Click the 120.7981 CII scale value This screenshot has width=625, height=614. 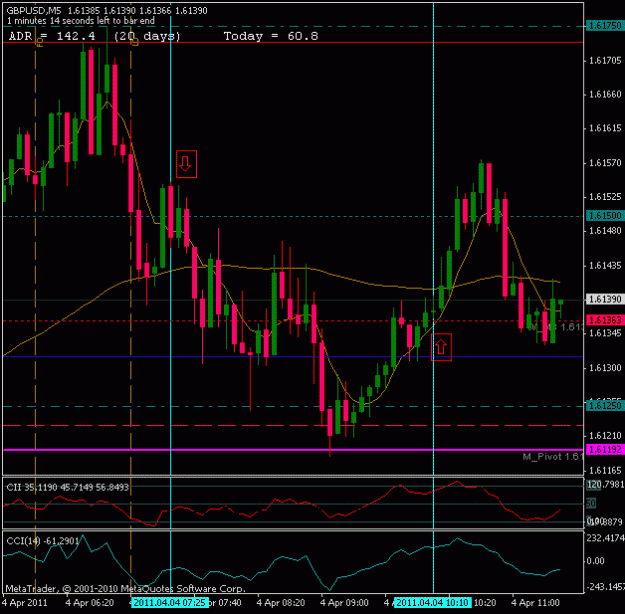[605, 485]
